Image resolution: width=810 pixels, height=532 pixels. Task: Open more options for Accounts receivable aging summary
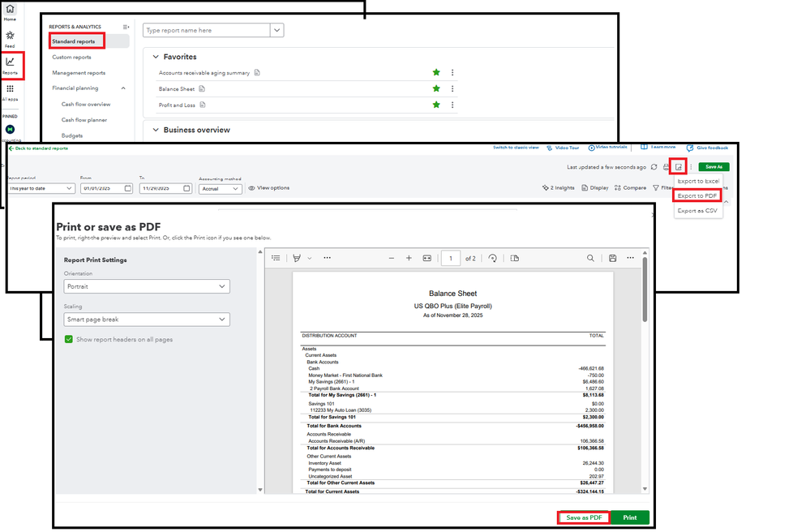[x=452, y=72]
